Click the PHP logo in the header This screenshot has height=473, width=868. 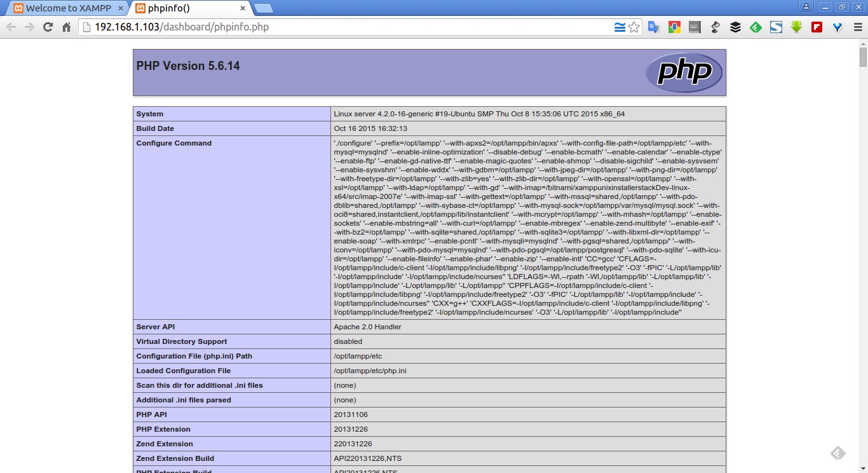coord(684,72)
